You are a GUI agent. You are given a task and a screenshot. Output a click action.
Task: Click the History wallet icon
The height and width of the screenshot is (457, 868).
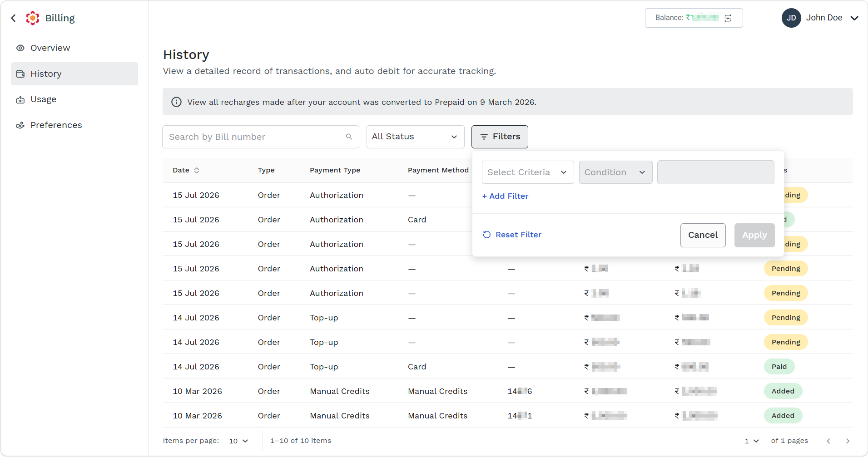pos(20,74)
